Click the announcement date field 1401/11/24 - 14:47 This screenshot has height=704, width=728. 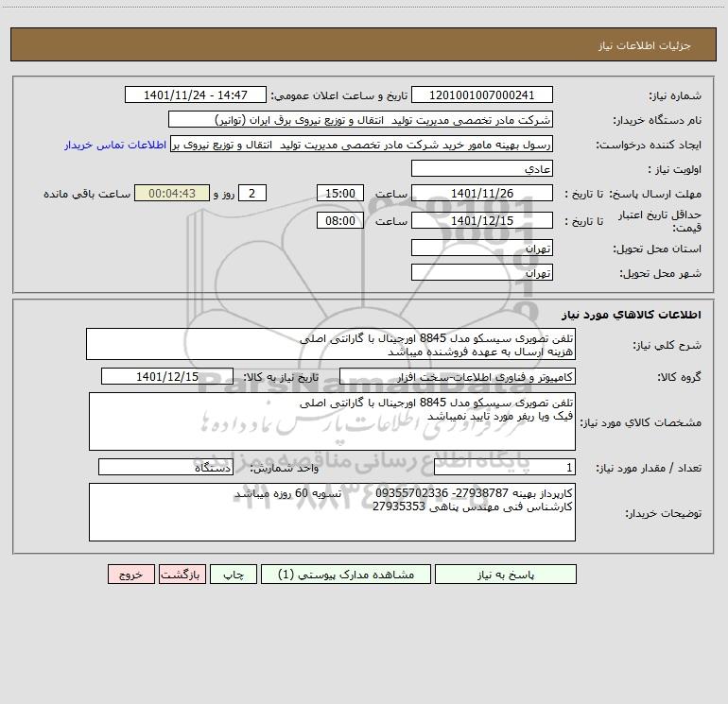(x=196, y=94)
